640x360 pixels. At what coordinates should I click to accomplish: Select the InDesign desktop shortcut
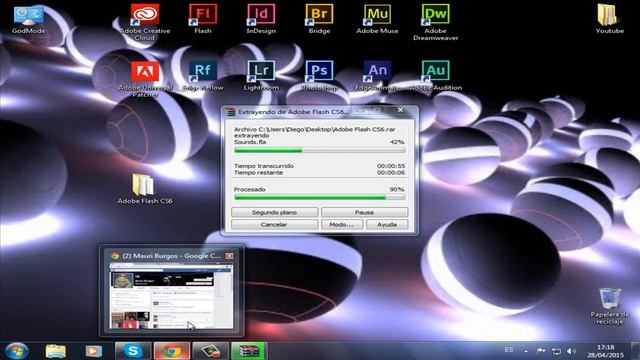pos(261,19)
